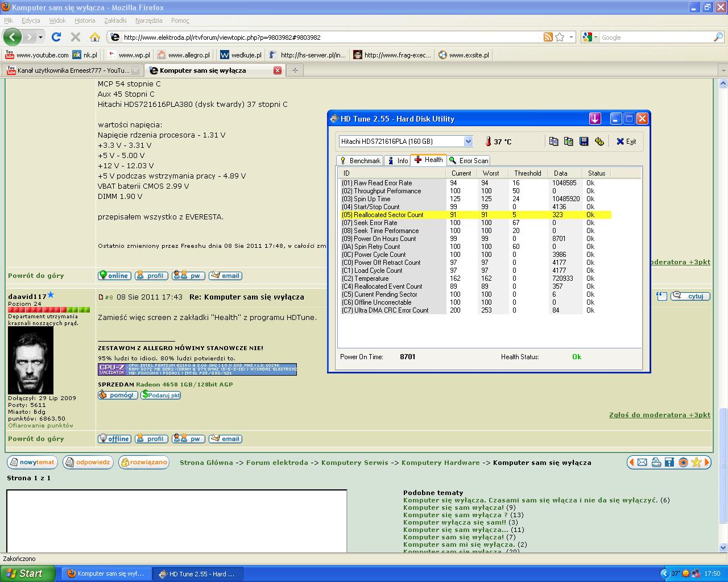
Task: Click the CPU-Z Validator banner
Action: point(197,369)
